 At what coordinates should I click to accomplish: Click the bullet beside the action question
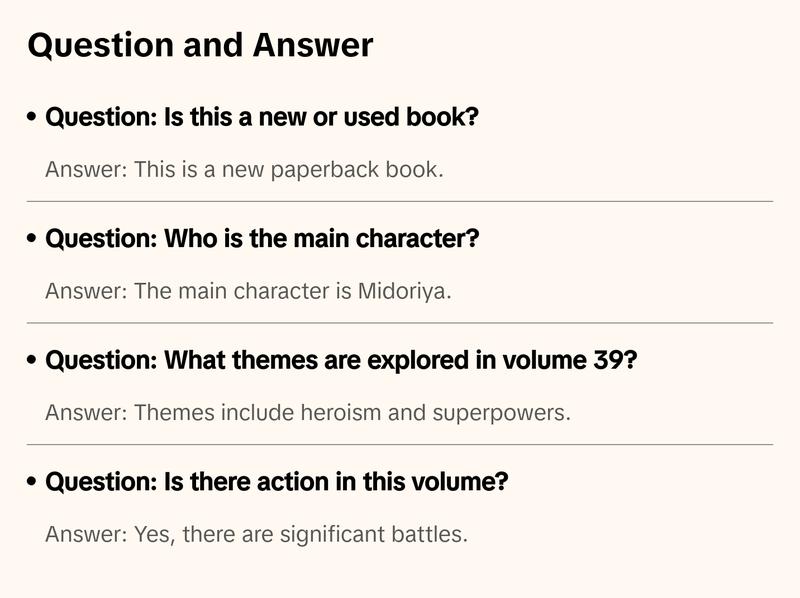(33, 483)
